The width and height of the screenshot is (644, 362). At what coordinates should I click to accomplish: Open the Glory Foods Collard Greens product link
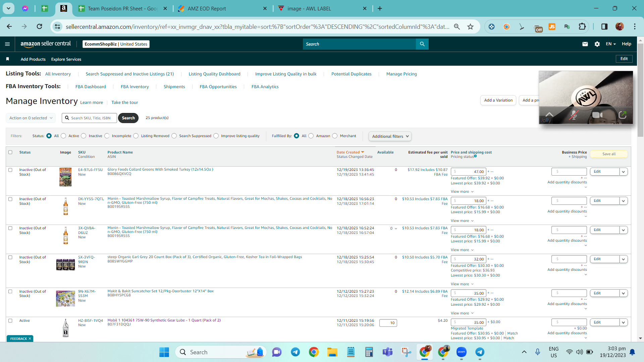[x=160, y=169]
